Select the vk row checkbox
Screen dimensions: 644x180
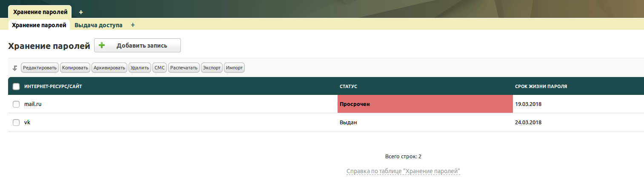[16, 123]
